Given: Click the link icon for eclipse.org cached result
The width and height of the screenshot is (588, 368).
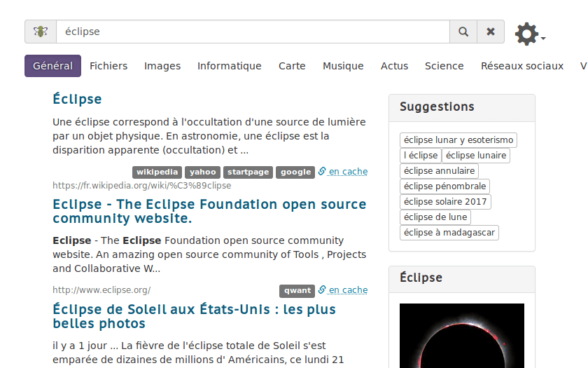Looking at the screenshot, I should 322,289.
